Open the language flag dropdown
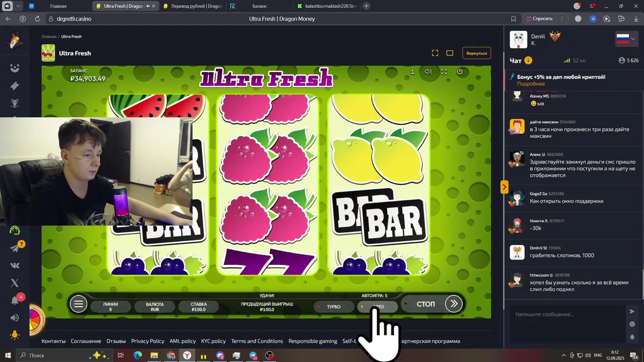 pyautogui.click(x=625, y=39)
